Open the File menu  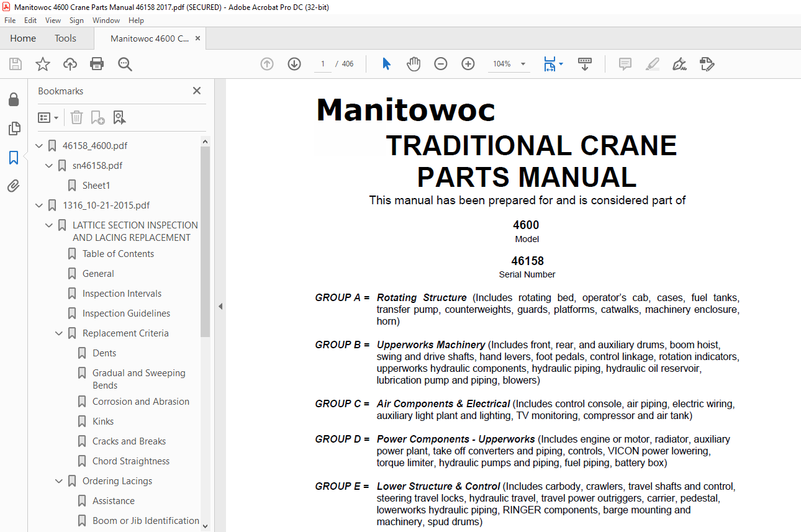(x=10, y=20)
